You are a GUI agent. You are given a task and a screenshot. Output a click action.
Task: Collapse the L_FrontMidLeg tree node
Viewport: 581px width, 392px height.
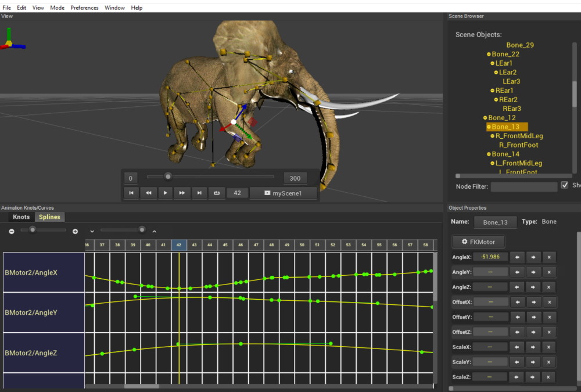pos(493,163)
